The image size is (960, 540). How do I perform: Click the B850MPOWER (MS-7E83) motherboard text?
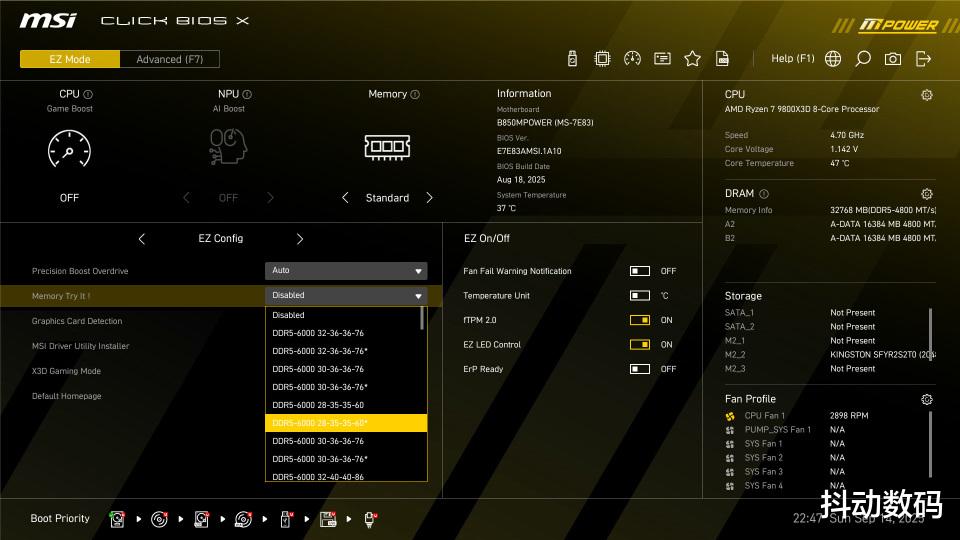(x=545, y=122)
